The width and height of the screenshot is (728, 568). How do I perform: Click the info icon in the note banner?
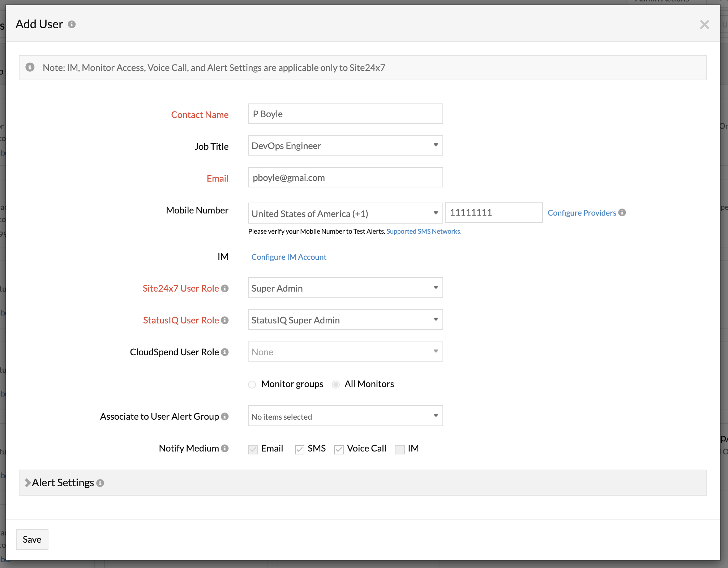pyautogui.click(x=30, y=67)
